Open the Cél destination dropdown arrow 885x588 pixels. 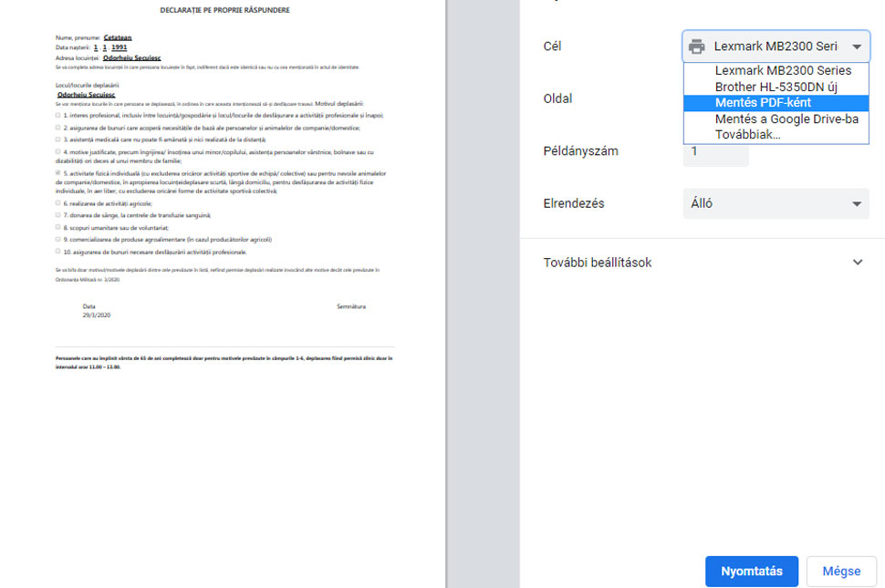point(856,46)
